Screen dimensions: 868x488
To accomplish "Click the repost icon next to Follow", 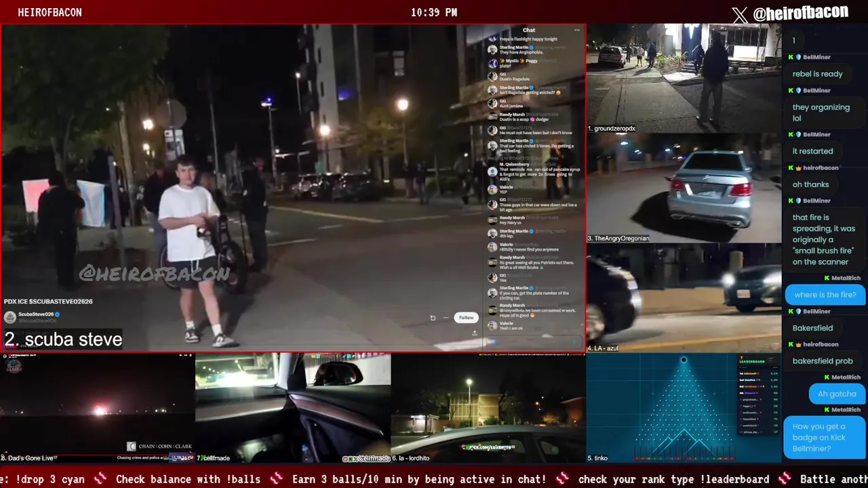I will [433, 317].
